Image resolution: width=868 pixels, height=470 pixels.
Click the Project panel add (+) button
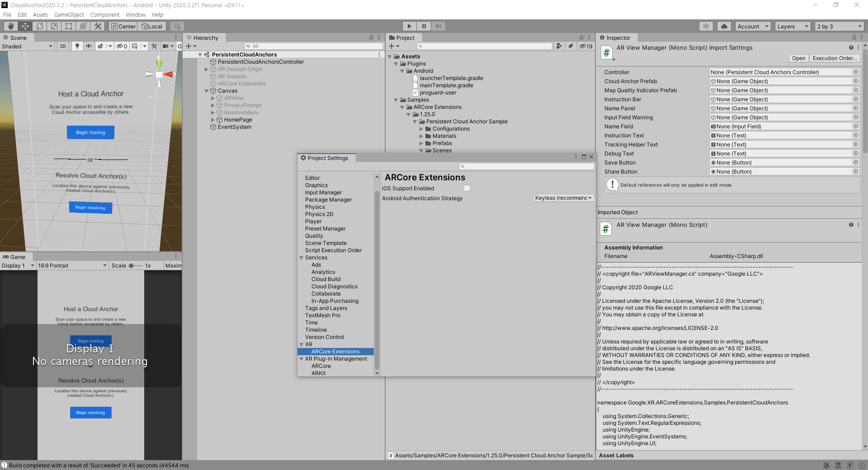[x=394, y=46]
